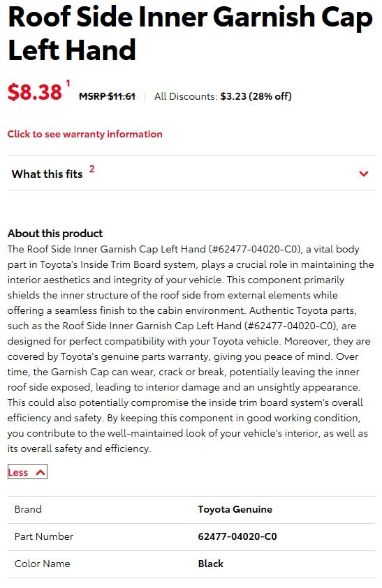Click the Part Number row label
The height and width of the screenshot is (588, 382).
[44, 536]
